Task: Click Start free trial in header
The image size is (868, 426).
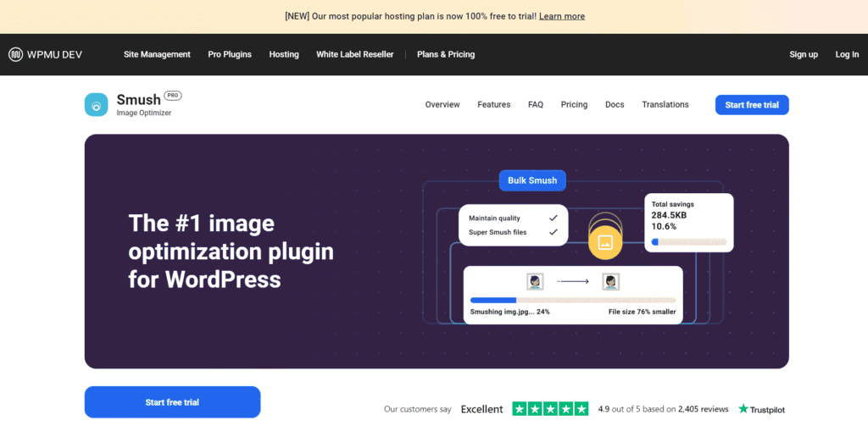Action: pyautogui.click(x=752, y=105)
